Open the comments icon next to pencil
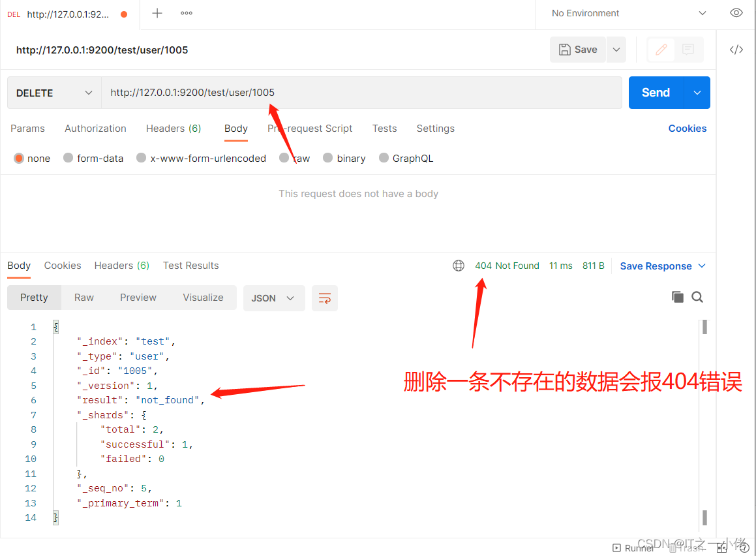 click(x=688, y=49)
